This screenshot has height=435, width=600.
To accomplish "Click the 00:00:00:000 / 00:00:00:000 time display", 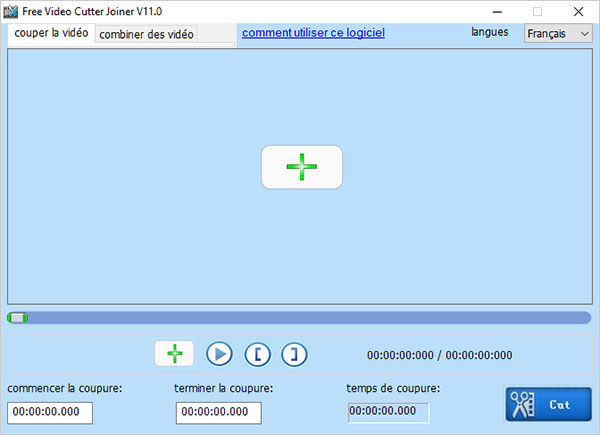I will point(439,355).
